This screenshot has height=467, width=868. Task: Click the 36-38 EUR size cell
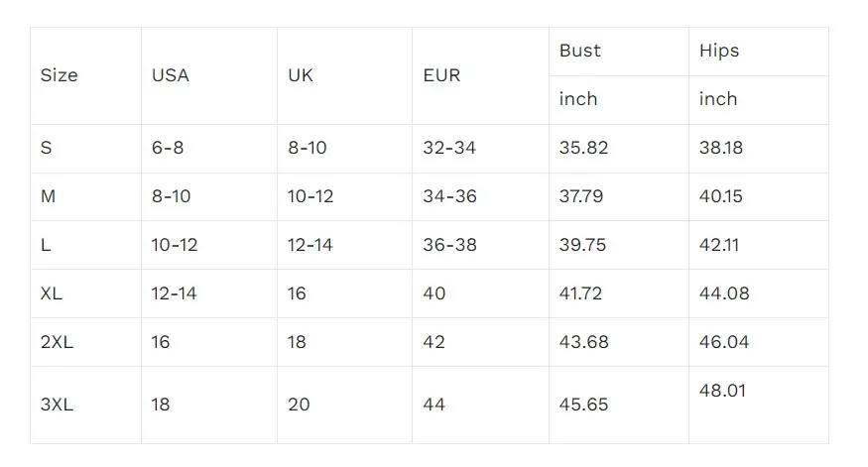point(450,245)
